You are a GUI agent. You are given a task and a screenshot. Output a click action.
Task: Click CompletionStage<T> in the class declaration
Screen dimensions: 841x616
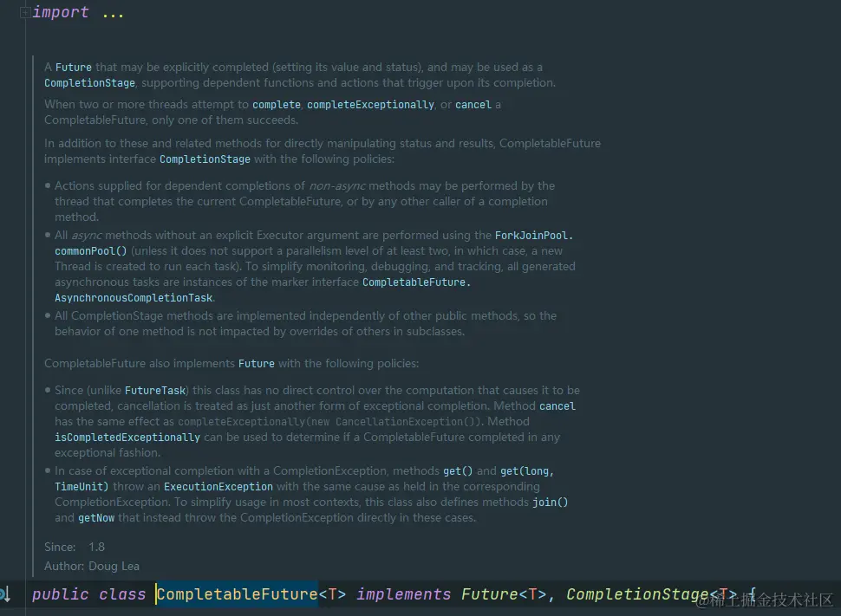point(652,594)
